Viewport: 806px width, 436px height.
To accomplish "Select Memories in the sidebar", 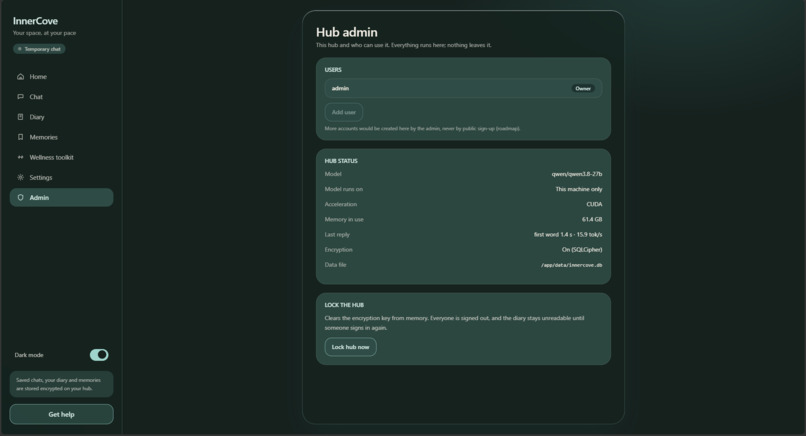I will pyautogui.click(x=61, y=137).
